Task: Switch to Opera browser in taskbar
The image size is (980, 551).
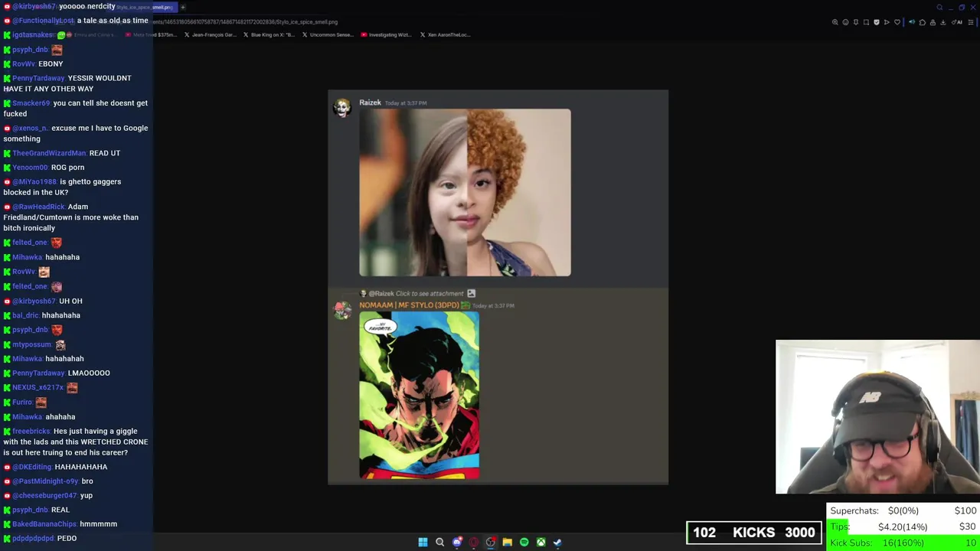Action: 474,542
